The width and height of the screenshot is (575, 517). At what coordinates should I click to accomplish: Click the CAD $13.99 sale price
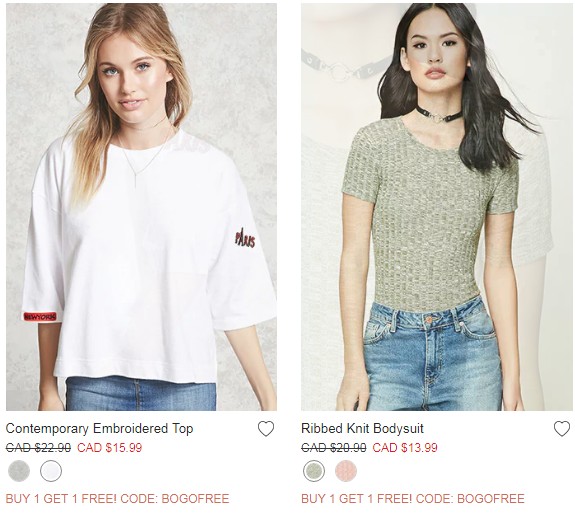(x=405, y=448)
